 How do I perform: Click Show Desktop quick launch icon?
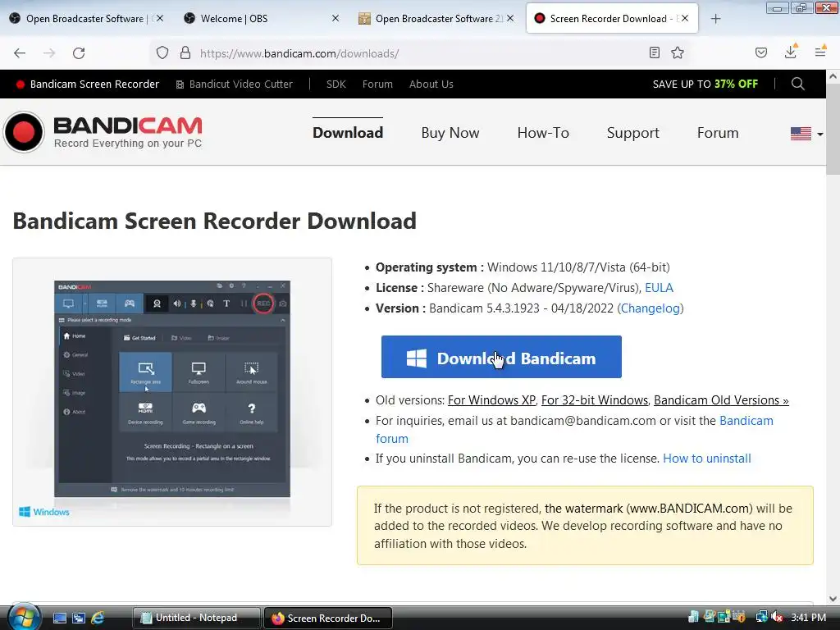tap(59, 618)
